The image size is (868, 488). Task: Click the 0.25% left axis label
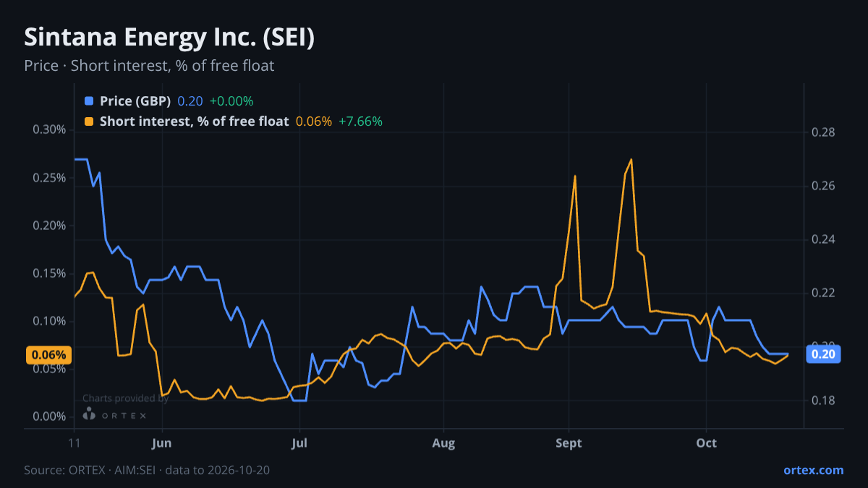50,178
